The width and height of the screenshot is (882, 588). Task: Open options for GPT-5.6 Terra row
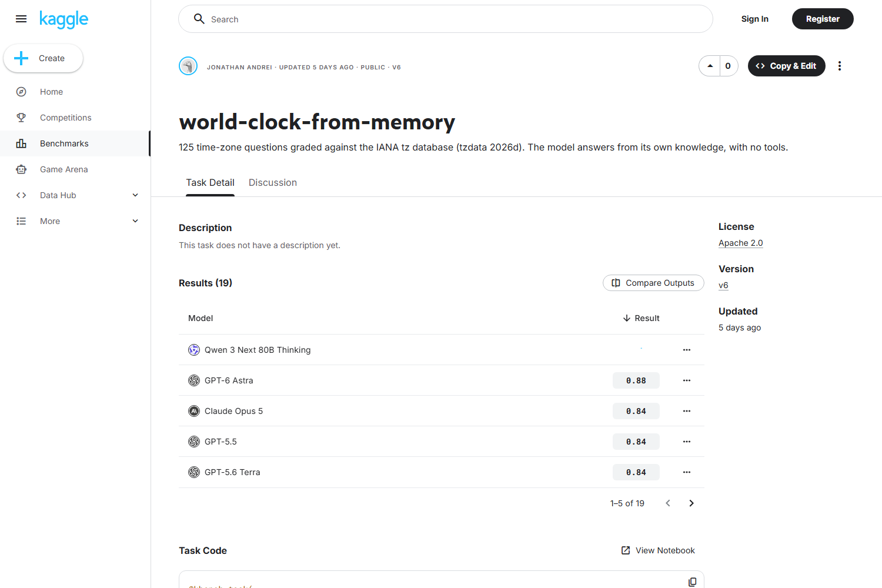[686, 472]
